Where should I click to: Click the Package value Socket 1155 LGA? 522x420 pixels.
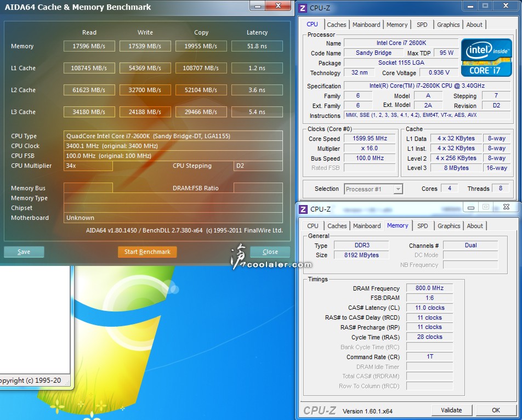[401, 63]
